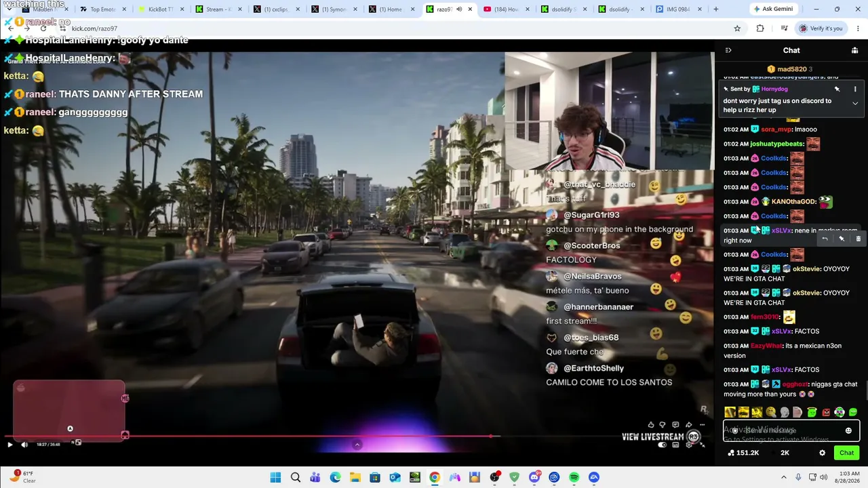
Task: Delete the hovered xSLVx message
Action: [858, 239]
